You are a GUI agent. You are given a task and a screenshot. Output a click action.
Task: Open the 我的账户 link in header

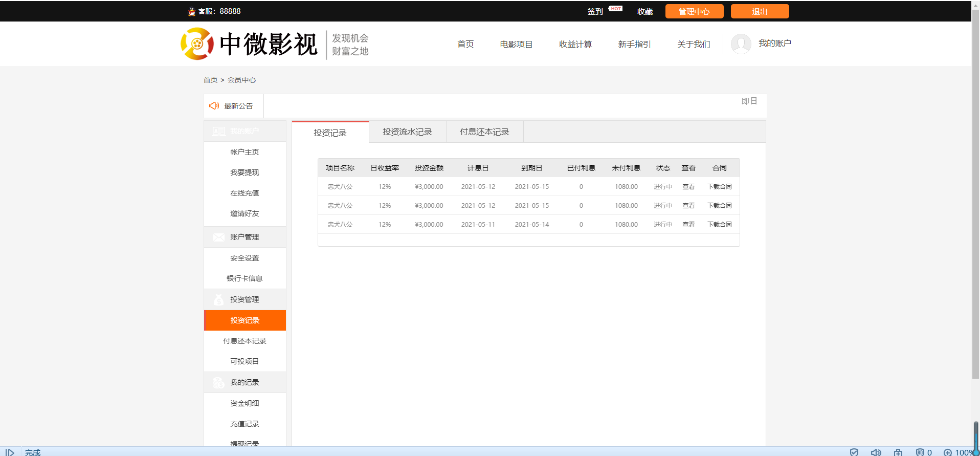pos(775,44)
